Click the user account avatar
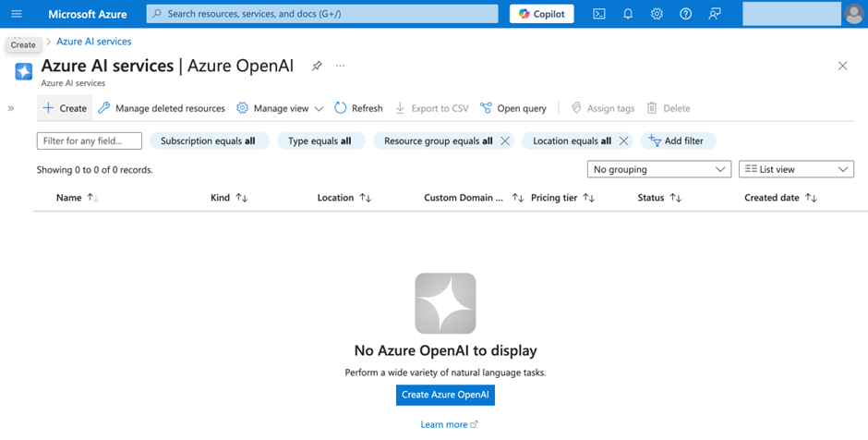Image resolution: width=868 pixels, height=440 pixels. tap(854, 14)
